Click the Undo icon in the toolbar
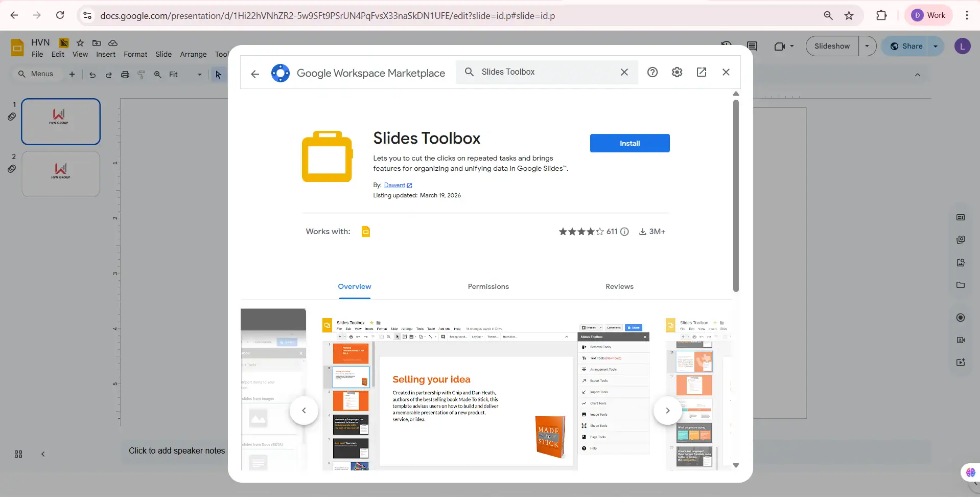The height and width of the screenshot is (497, 980). click(91, 74)
